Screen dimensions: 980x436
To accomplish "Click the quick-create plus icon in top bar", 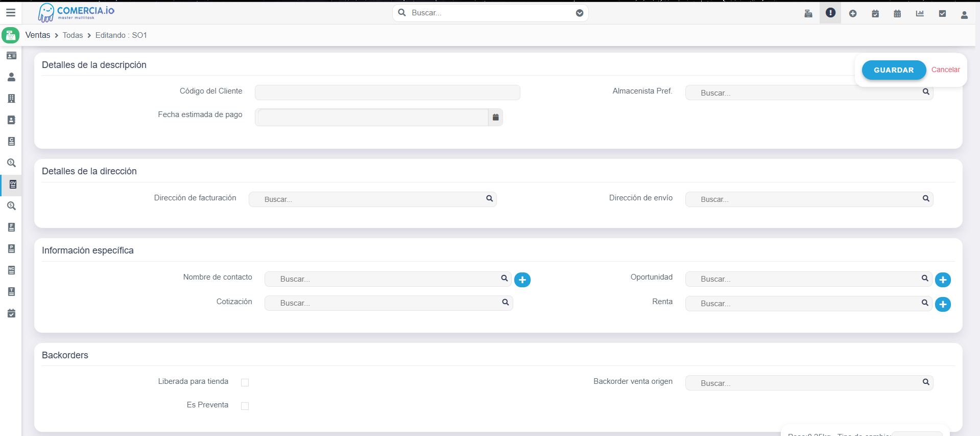I will point(853,14).
